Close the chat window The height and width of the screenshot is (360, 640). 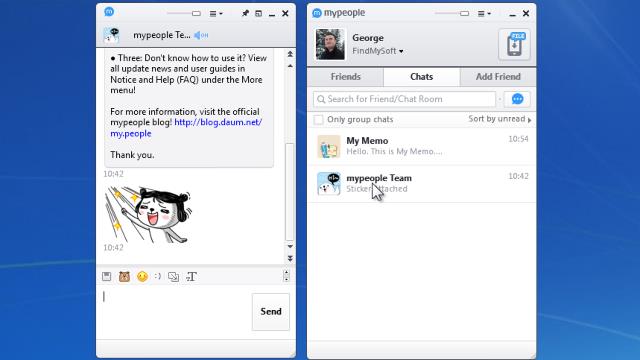coord(285,13)
